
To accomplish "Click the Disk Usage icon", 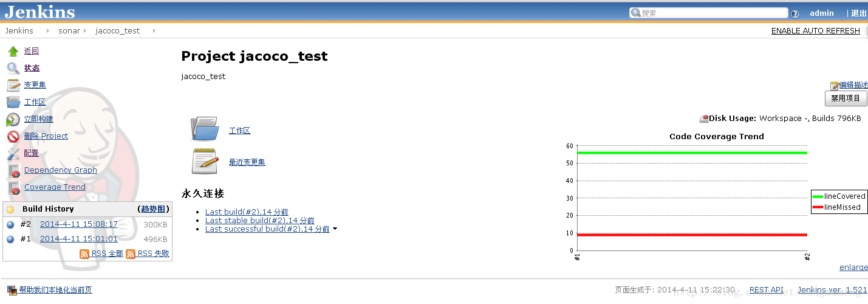I will click(704, 119).
